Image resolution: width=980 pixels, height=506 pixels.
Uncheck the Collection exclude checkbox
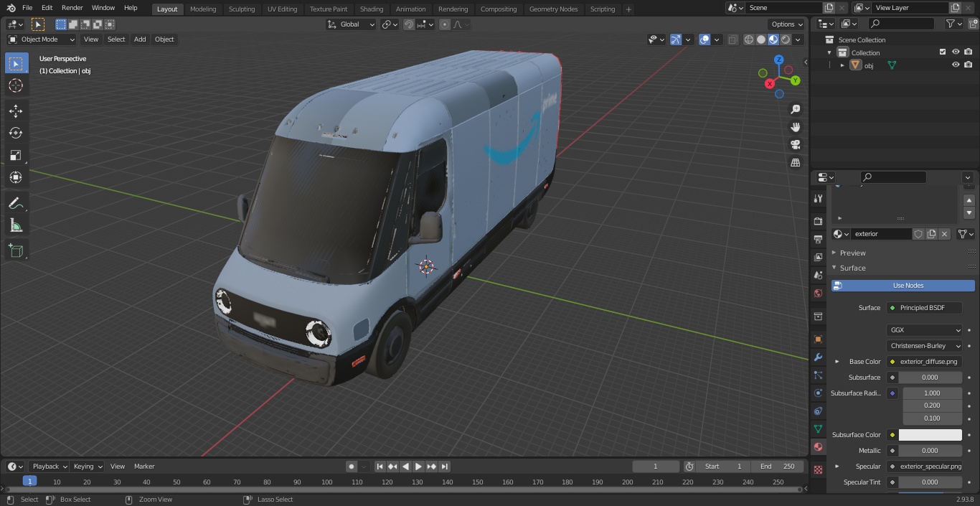[x=943, y=52]
